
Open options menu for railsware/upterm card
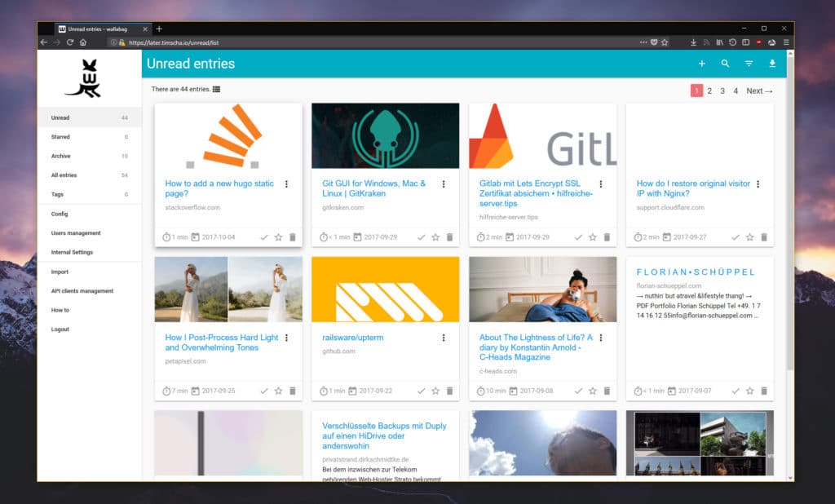pyautogui.click(x=444, y=338)
